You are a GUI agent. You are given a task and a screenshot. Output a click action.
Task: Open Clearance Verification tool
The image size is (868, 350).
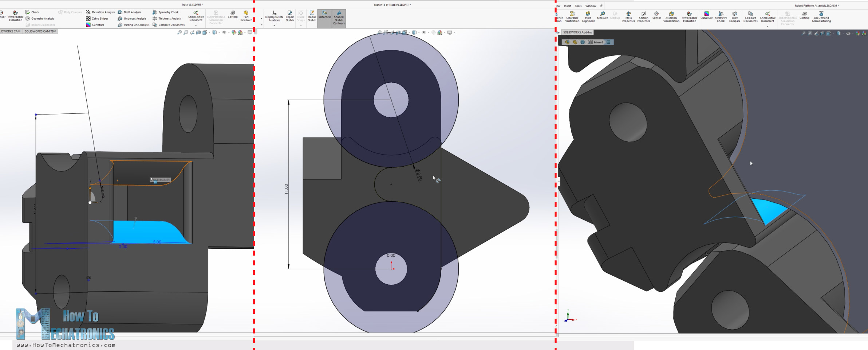tap(572, 17)
